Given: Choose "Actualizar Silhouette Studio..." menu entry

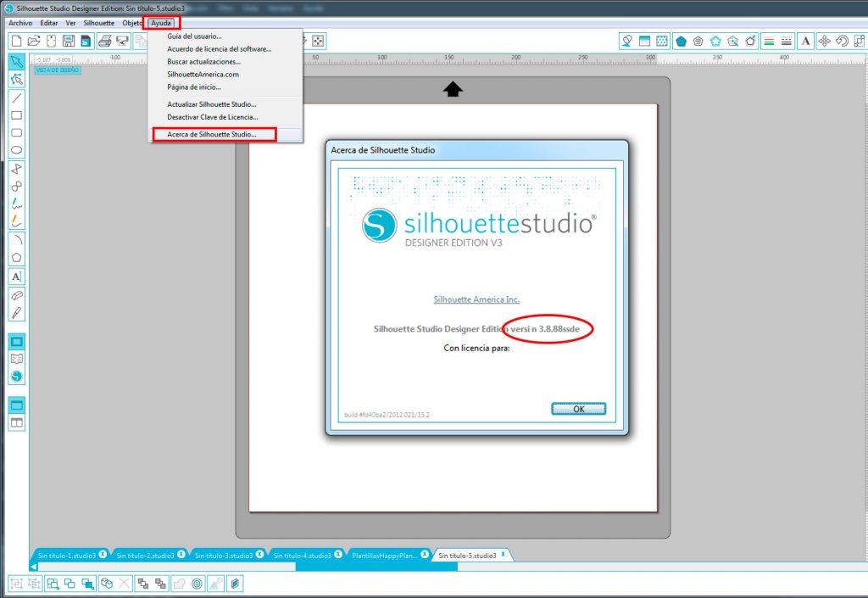Looking at the screenshot, I should pyautogui.click(x=211, y=104).
